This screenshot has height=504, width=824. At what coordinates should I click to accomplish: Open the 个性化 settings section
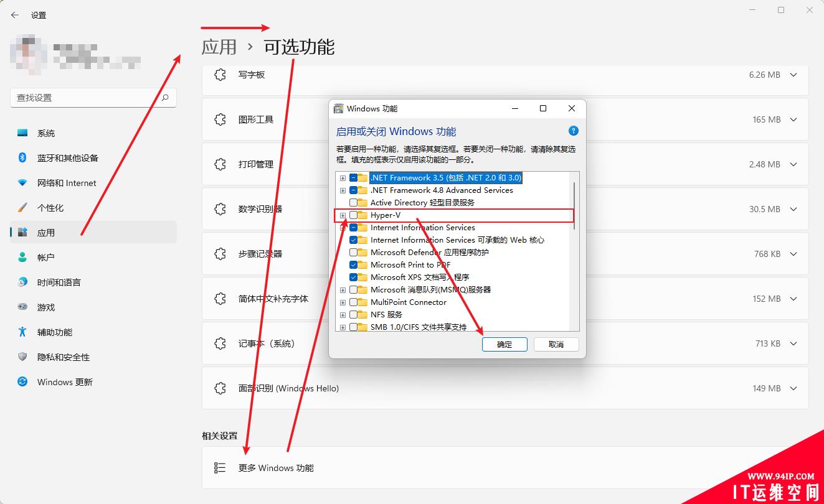[93, 208]
